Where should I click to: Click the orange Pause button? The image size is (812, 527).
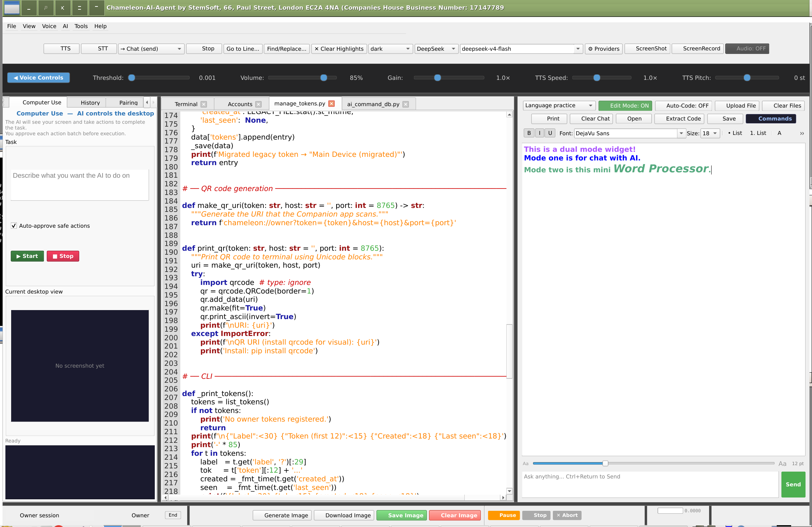click(x=504, y=515)
